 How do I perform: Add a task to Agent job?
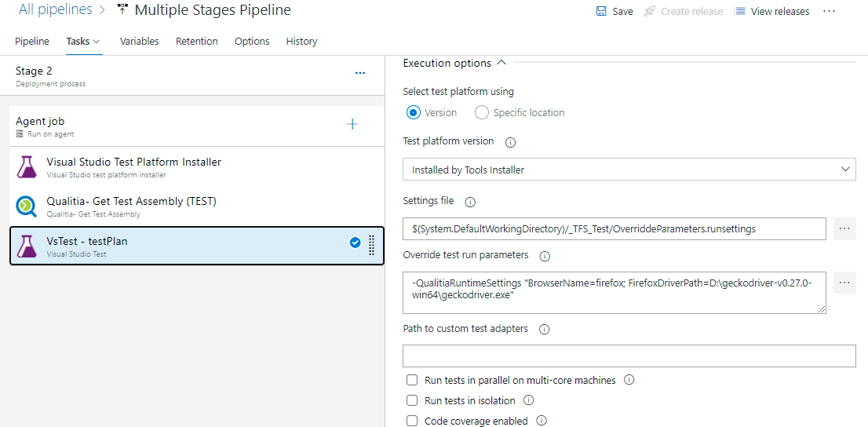[x=352, y=124]
